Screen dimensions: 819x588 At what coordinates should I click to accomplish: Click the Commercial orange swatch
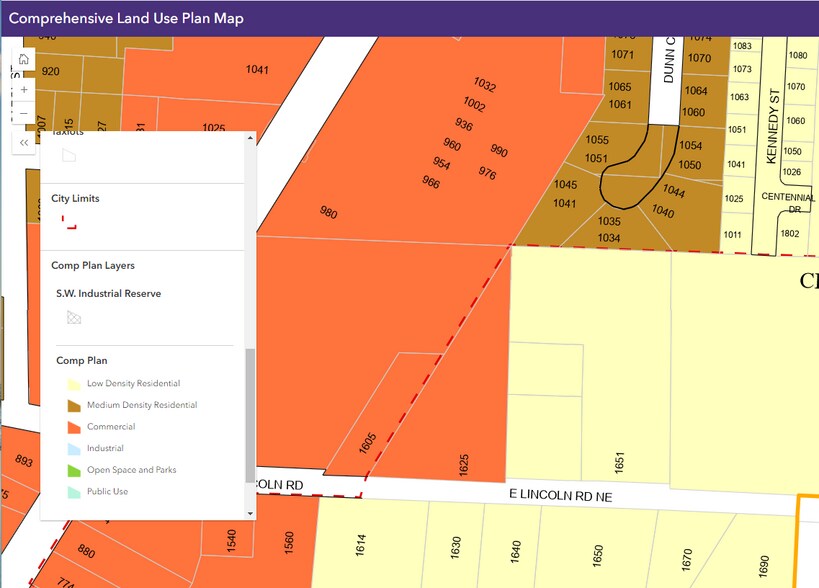(73, 427)
